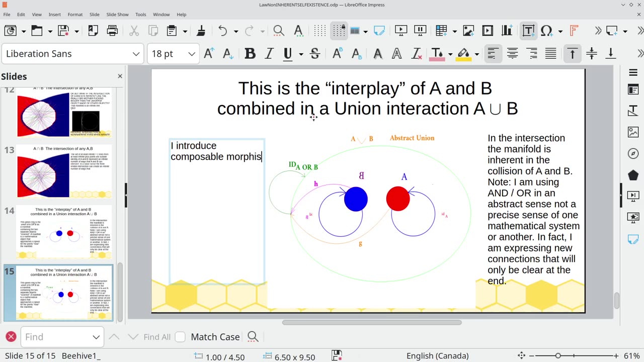Viewport: 644px width, 362px height.
Task: Start presentation from first slide icon
Action: 401,31
